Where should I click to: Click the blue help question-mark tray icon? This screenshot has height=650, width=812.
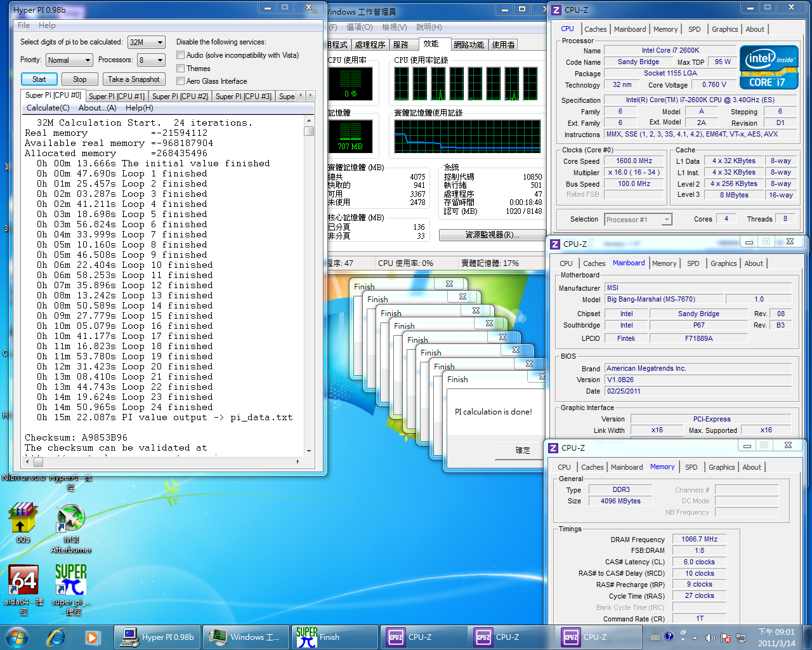[669, 636]
